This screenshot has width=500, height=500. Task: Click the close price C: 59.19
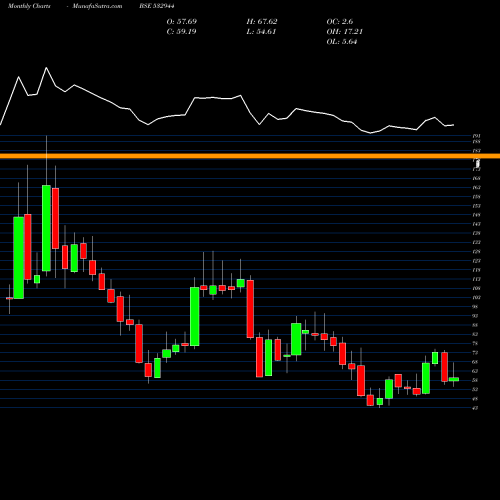[x=181, y=32]
